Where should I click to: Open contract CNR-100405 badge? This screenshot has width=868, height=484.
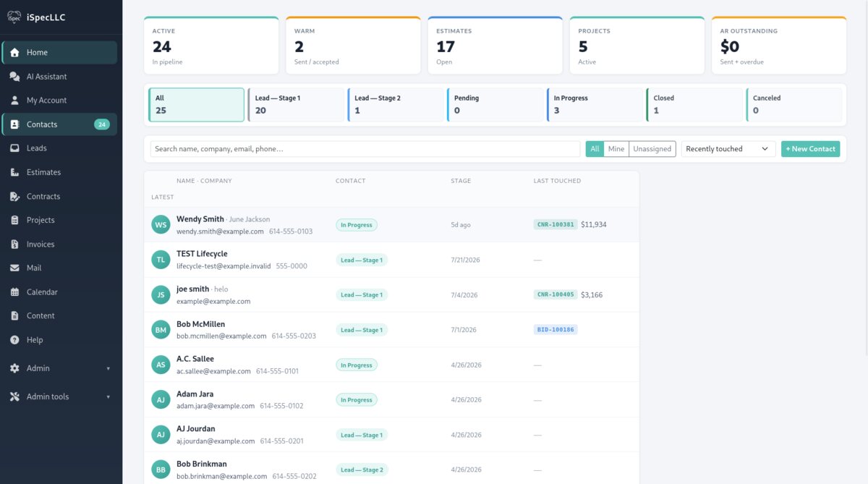[x=556, y=295]
